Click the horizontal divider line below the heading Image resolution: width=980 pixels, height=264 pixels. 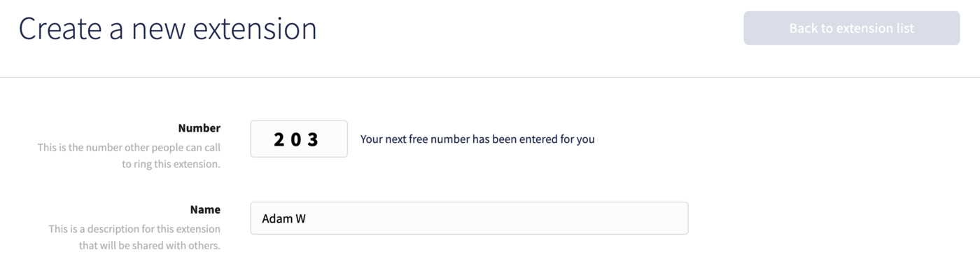(x=490, y=77)
